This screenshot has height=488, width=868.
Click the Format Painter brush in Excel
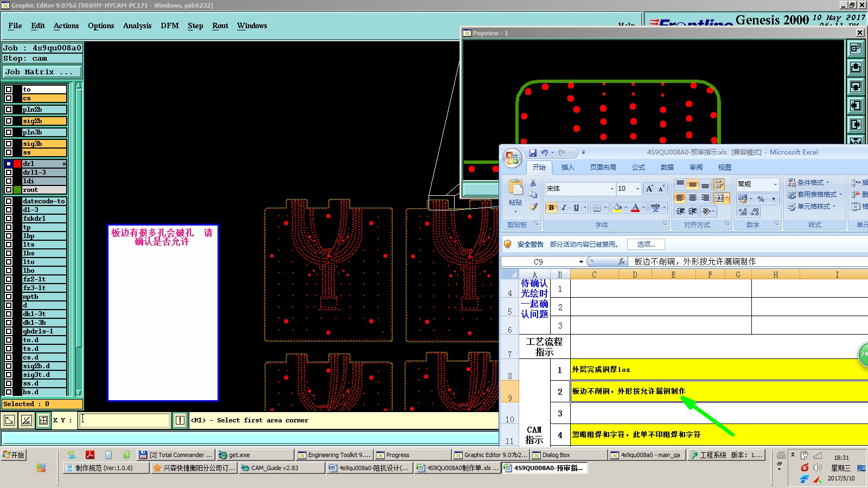[x=533, y=207]
